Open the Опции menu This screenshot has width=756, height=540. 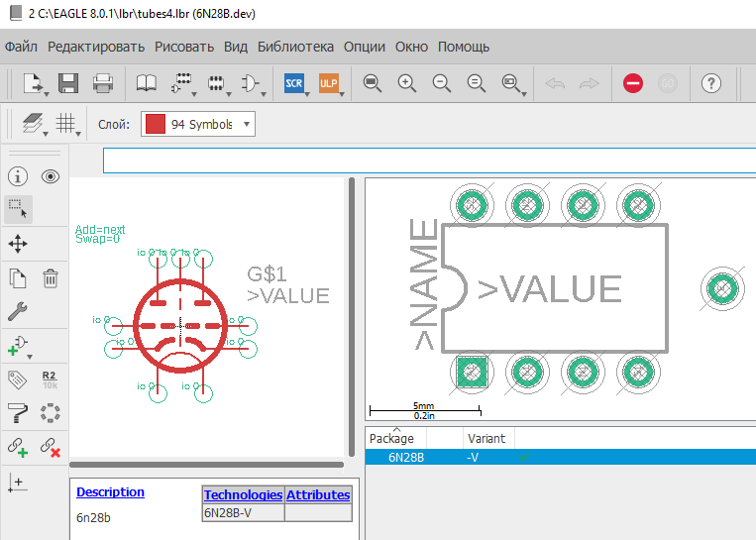(364, 47)
